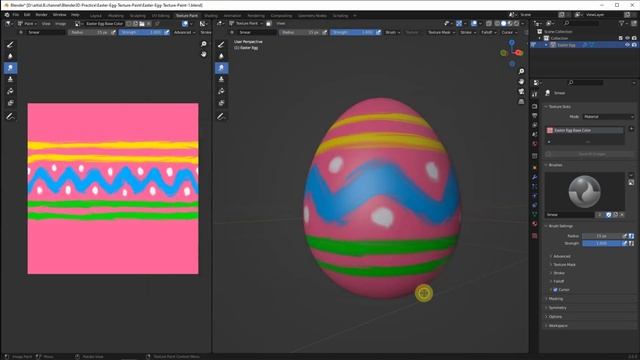The image size is (640, 360).
Task: Select the Soften tool in 3D viewport
Action: [x=221, y=56]
